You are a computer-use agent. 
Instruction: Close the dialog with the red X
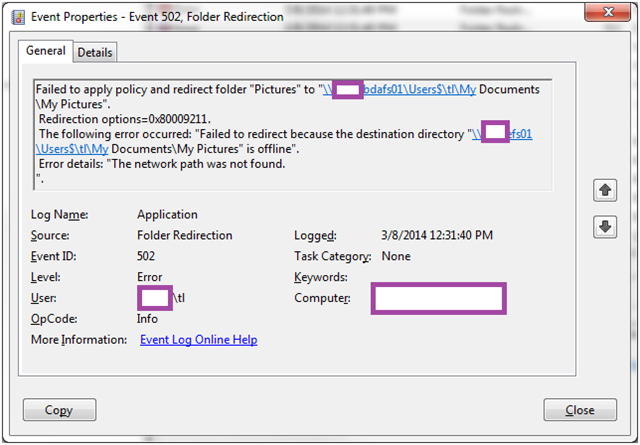607,12
